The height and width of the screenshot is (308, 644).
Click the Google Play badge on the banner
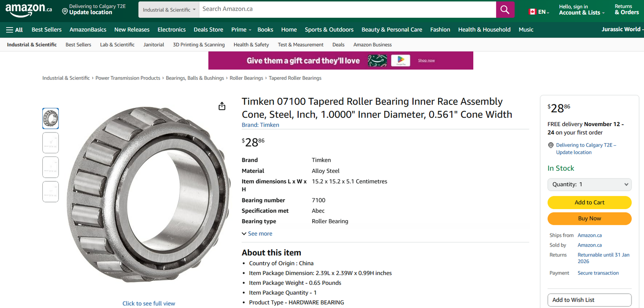coord(400,60)
